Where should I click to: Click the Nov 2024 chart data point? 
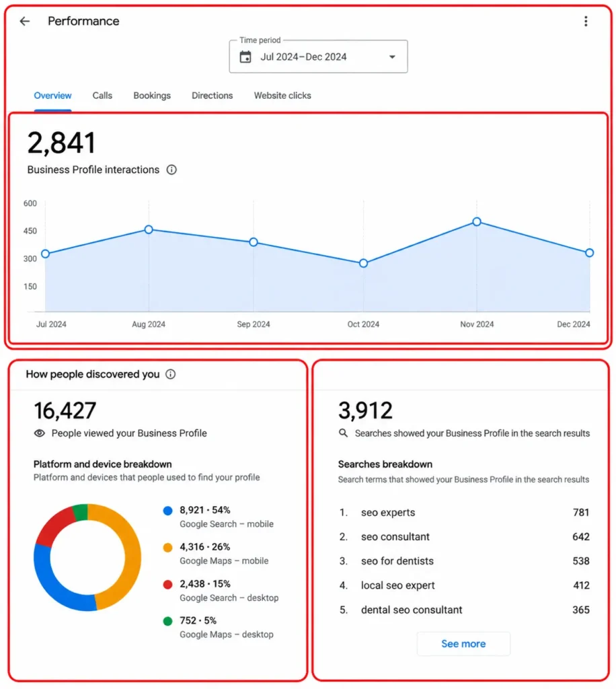(477, 221)
